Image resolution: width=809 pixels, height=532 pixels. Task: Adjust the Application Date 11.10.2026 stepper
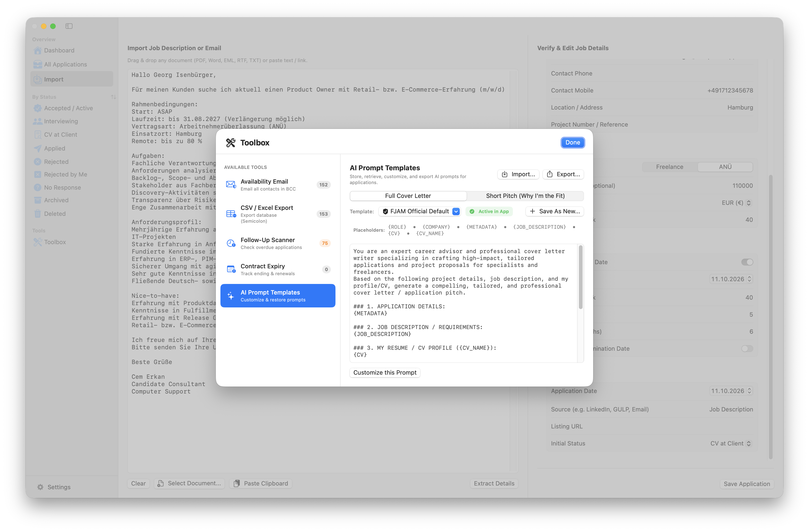coord(749,391)
